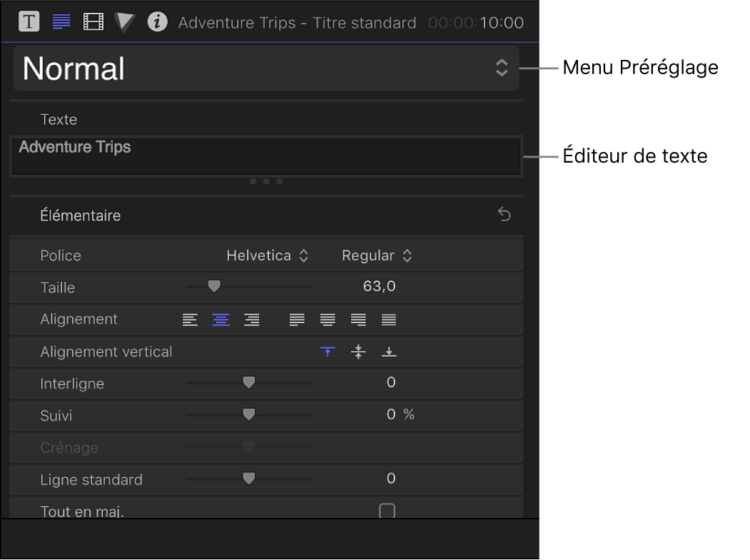Image resolution: width=750 pixels, height=560 pixels.
Task: Select center text alignment
Action: pyautogui.click(x=221, y=320)
